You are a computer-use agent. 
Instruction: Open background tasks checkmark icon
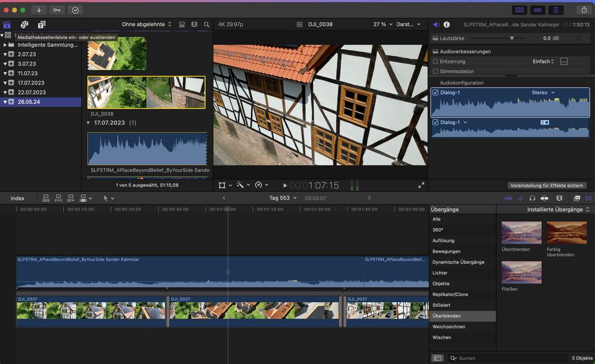click(x=75, y=11)
